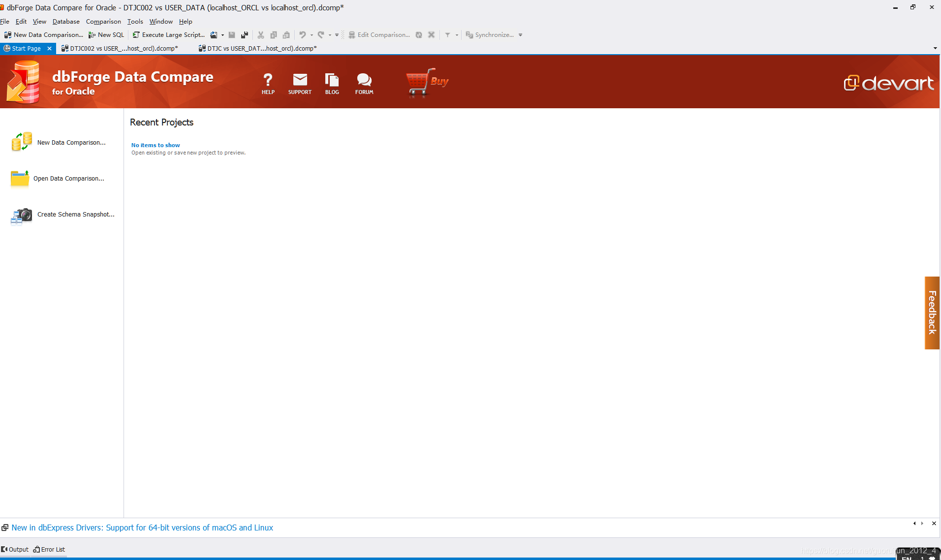Show previous news item arrow
This screenshot has height=560, width=941.
coord(914,524)
